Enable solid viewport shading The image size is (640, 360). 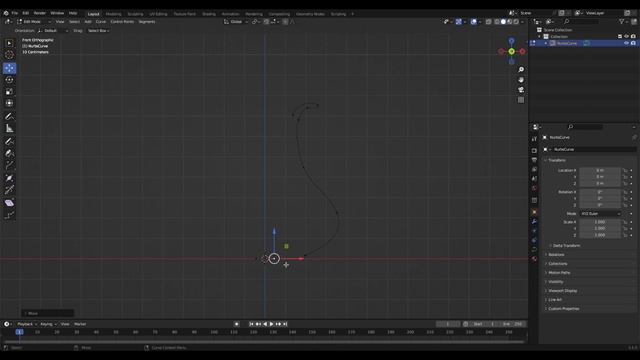pos(503,22)
